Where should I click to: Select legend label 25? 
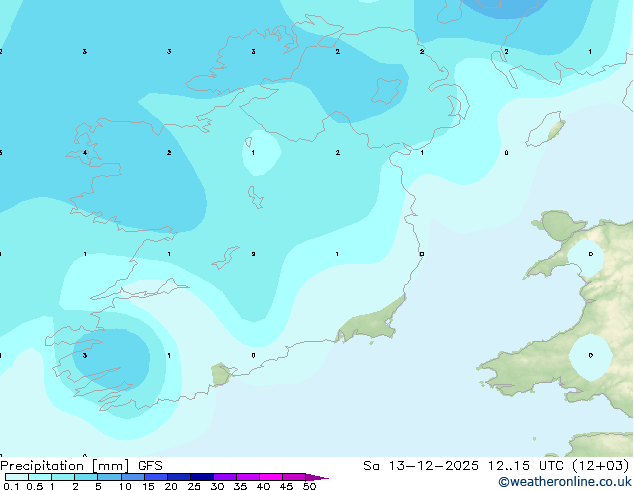pyautogui.click(x=194, y=486)
